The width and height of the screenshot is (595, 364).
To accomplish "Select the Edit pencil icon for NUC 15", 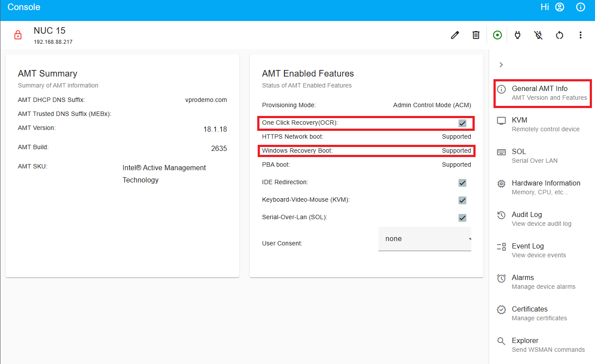I will click(455, 35).
